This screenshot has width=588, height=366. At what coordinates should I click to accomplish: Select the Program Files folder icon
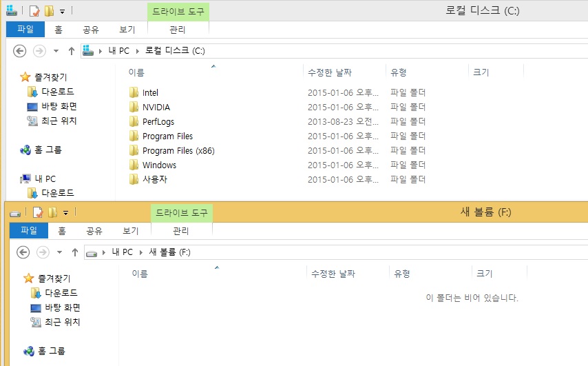click(134, 136)
